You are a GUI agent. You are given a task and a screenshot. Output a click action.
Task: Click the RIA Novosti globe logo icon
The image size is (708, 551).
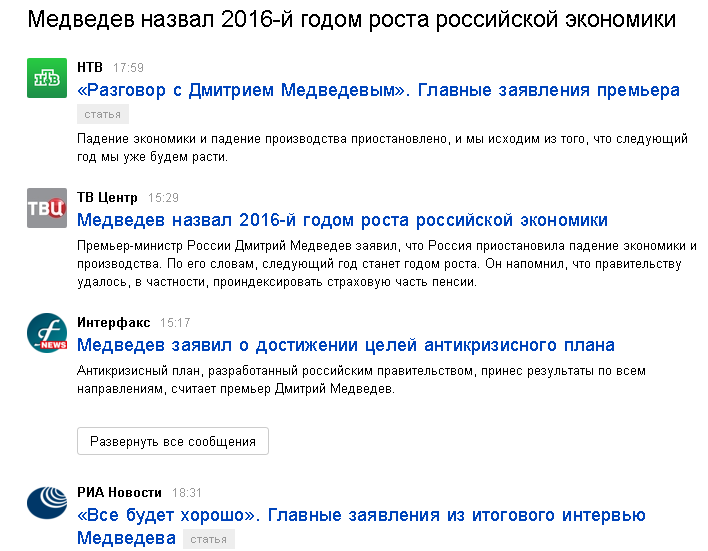pos(47,503)
